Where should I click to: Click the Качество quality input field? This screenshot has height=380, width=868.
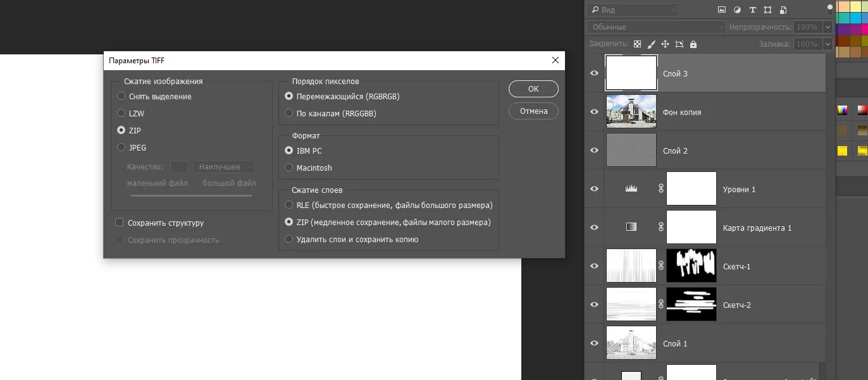[x=179, y=167]
